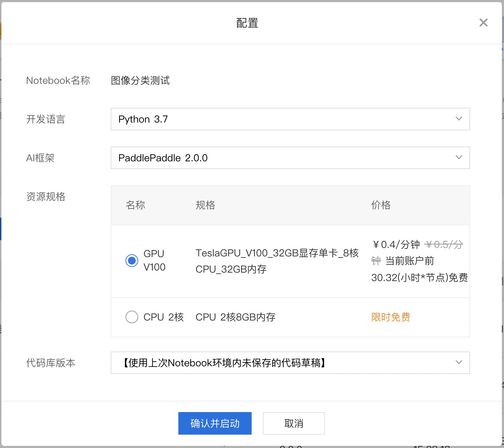The image size is (504, 448).
Task: Click the 取消 button
Action: point(294,423)
